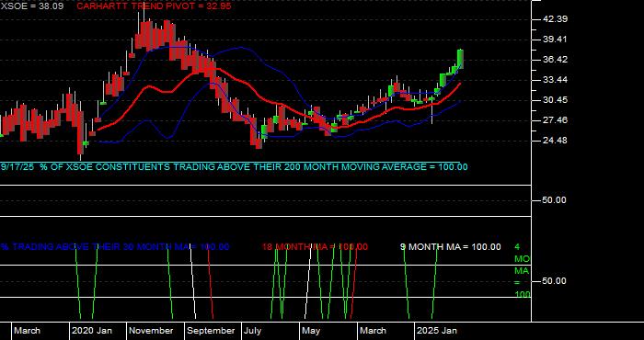
Task: Click the 33.44 price axis value
Action: coord(556,80)
